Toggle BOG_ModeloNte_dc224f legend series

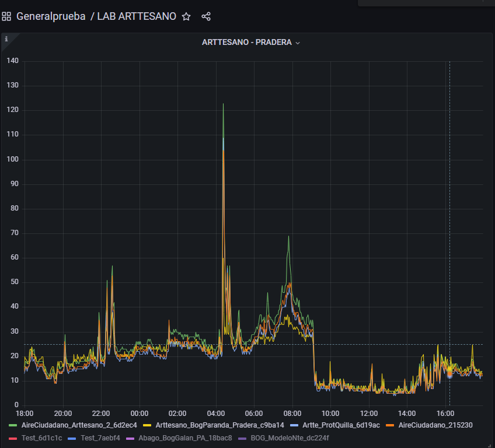290,438
